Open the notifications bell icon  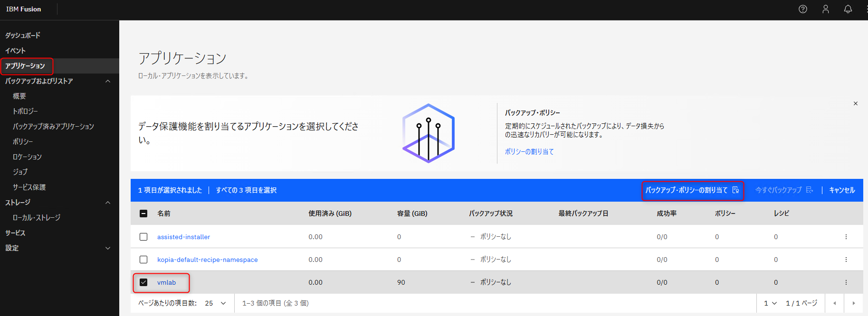[848, 9]
